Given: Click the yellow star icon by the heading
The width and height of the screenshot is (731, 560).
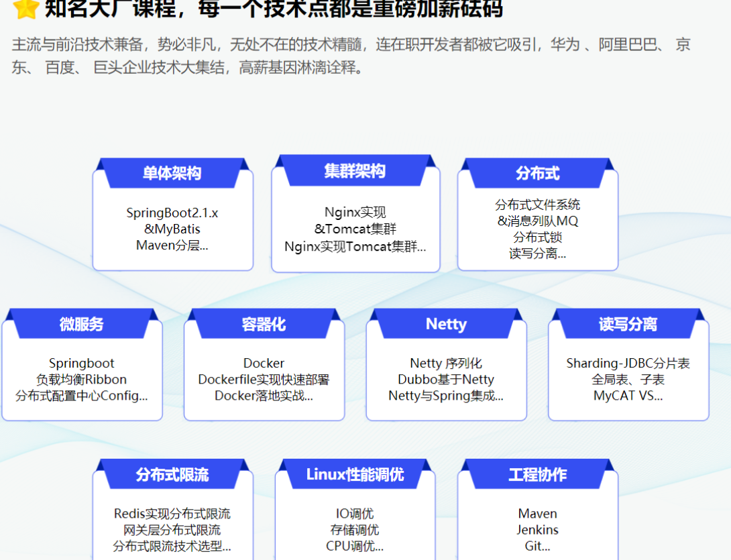Looking at the screenshot, I should [x=25, y=9].
